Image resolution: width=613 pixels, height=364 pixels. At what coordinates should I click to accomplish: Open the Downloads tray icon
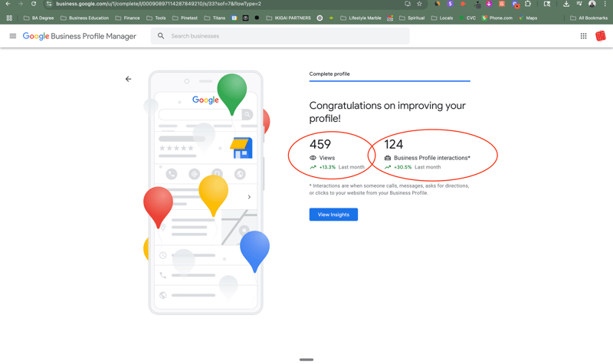click(566, 4)
